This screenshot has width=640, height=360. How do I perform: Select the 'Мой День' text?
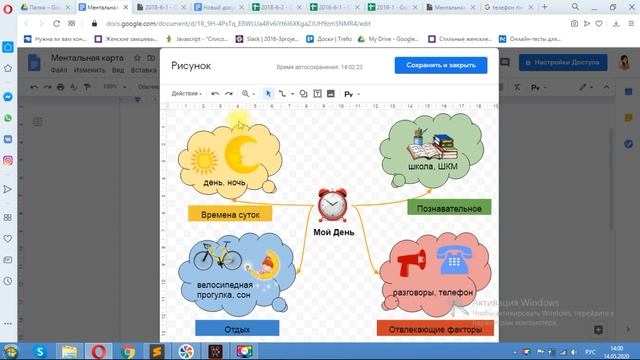(x=334, y=232)
